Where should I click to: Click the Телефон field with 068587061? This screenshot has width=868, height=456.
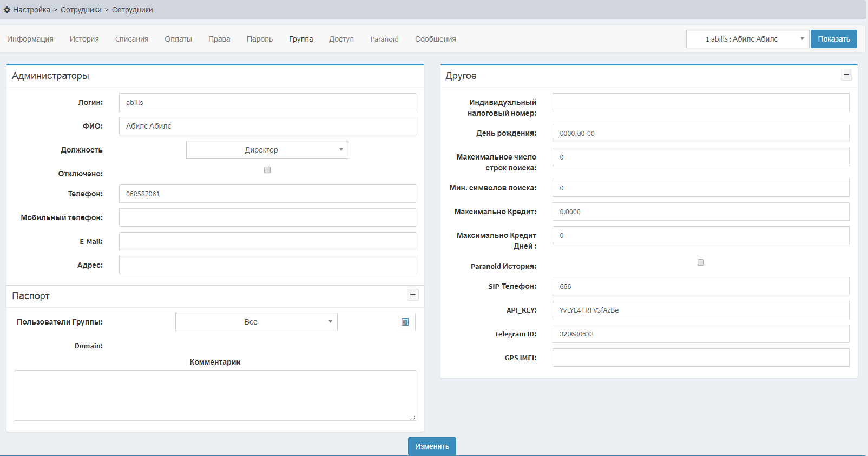pyautogui.click(x=267, y=194)
